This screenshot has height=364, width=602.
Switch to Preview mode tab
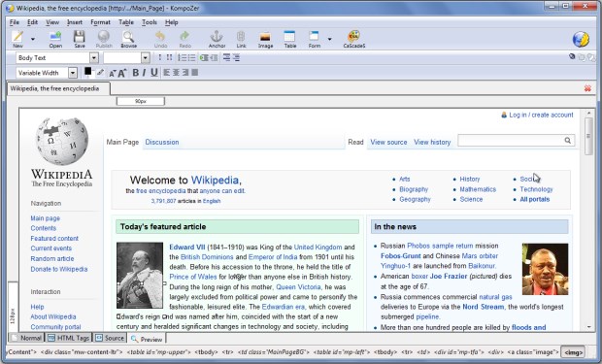(147, 339)
